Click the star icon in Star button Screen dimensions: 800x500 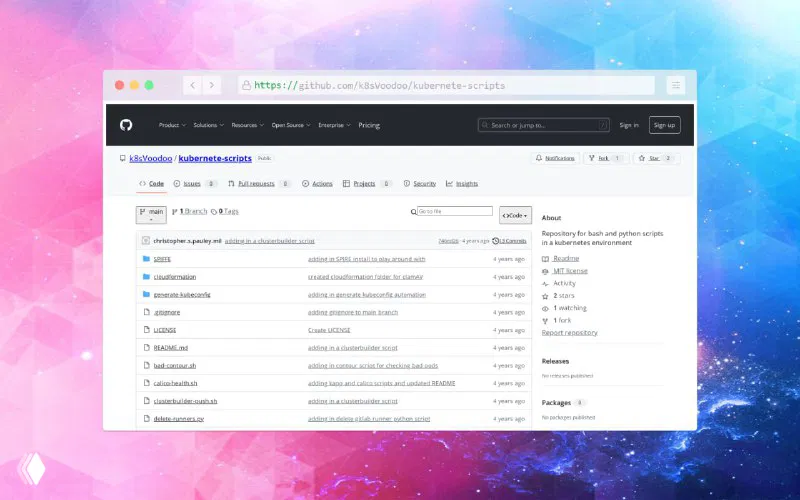642,158
